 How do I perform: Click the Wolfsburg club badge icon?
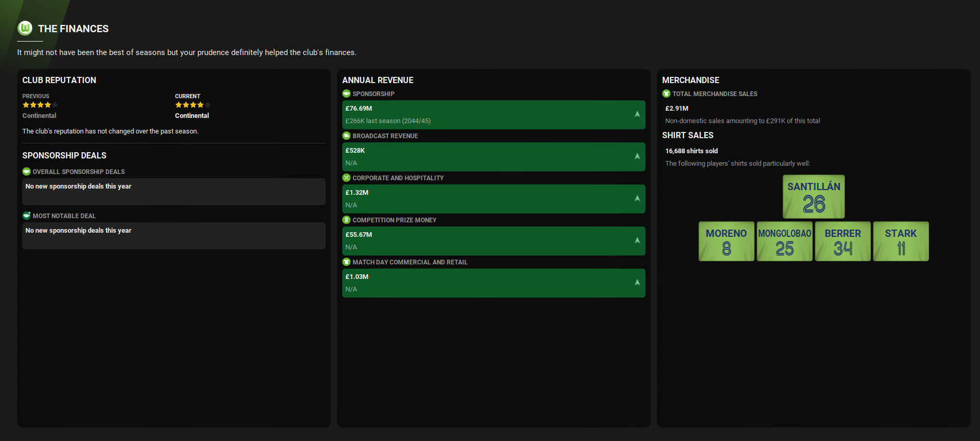pyautogui.click(x=25, y=28)
